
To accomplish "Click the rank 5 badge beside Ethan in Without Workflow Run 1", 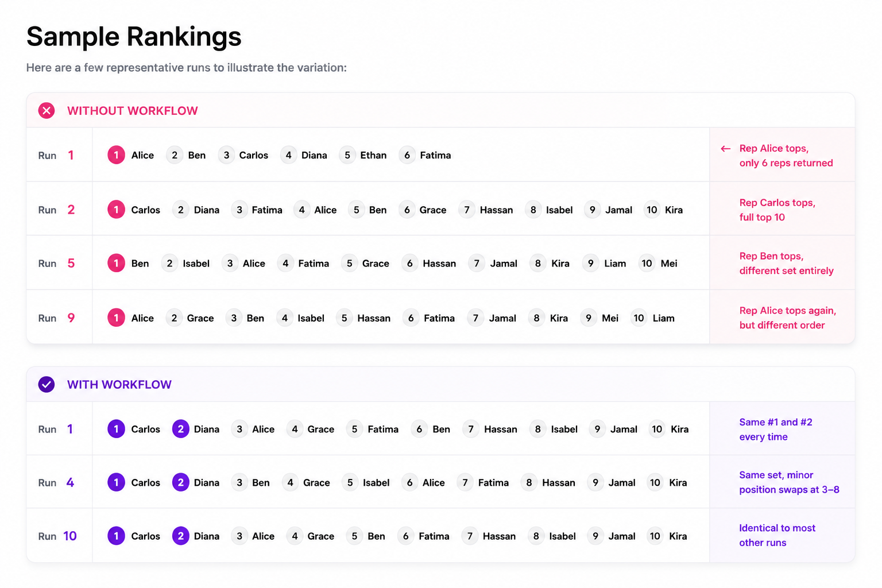I will 347,155.
